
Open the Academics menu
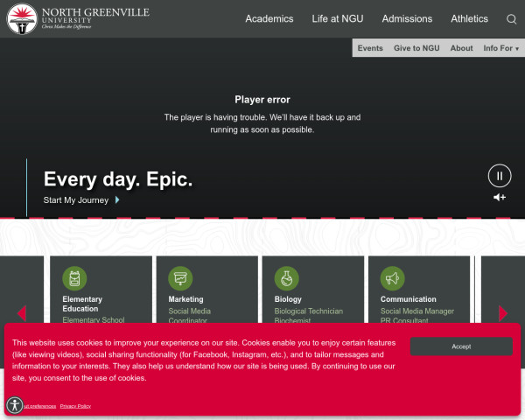(x=269, y=18)
